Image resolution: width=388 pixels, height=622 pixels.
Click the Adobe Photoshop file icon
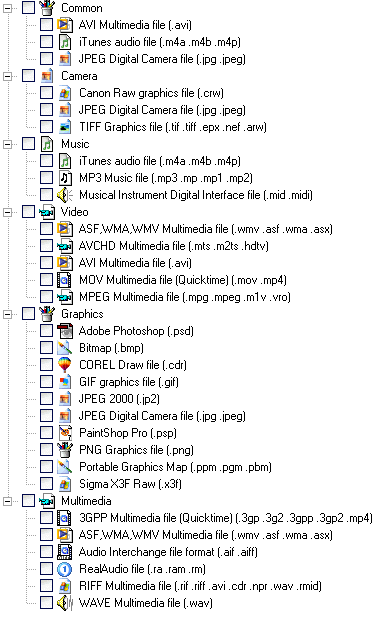click(65, 331)
